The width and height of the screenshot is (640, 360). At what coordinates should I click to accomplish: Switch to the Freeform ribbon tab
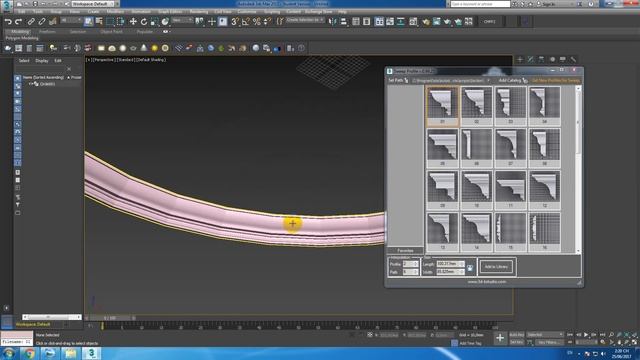coord(47,31)
